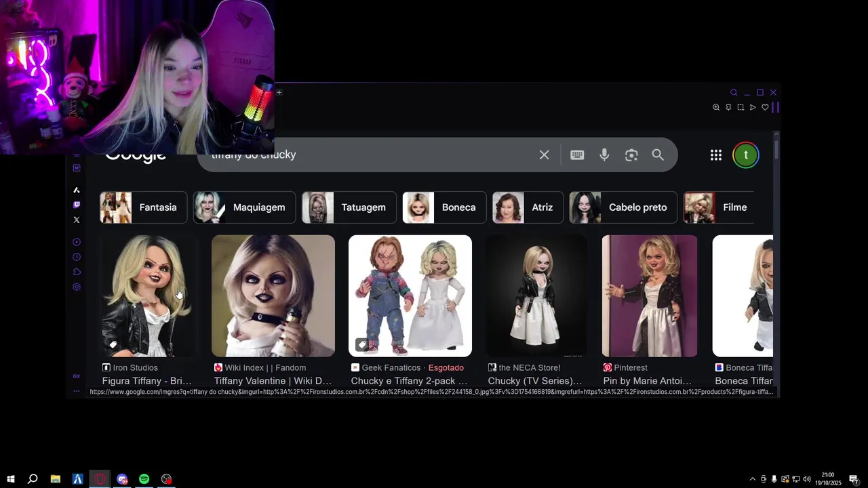The image size is (868, 488).
Task: Open the notification center icon
Action: (x=854, y=479)
